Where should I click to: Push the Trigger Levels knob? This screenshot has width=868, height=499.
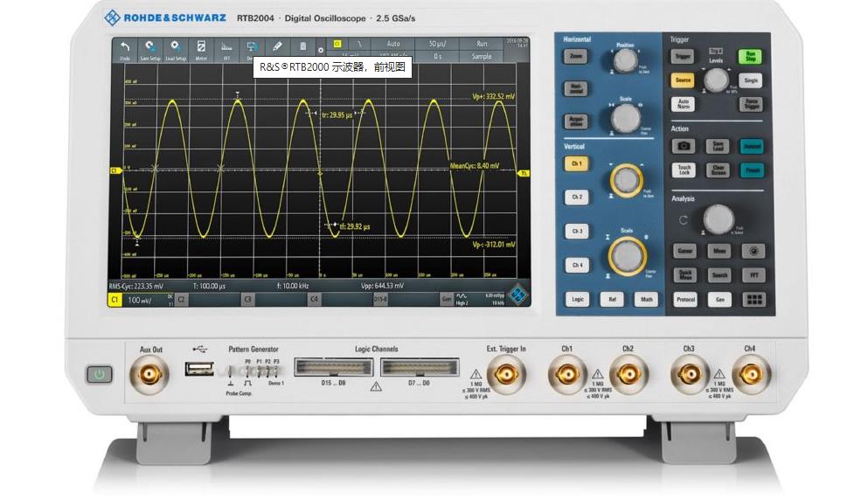[716, 80]
